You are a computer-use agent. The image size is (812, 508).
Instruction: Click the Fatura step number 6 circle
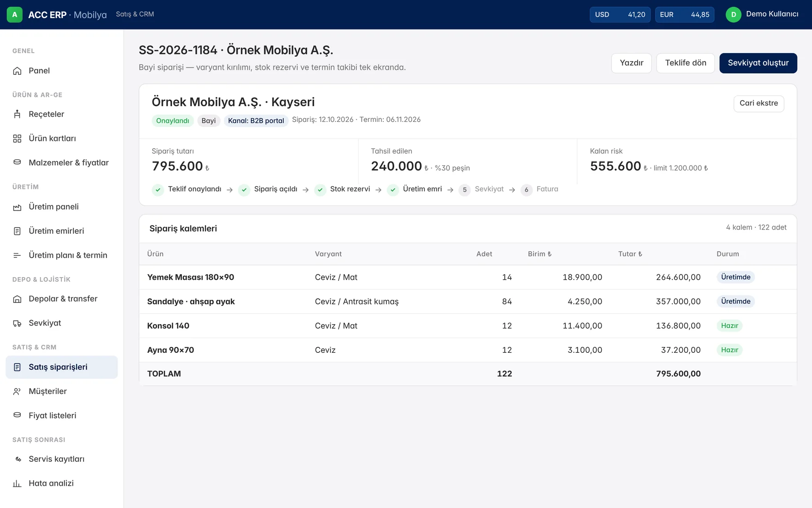coord(526,190)
